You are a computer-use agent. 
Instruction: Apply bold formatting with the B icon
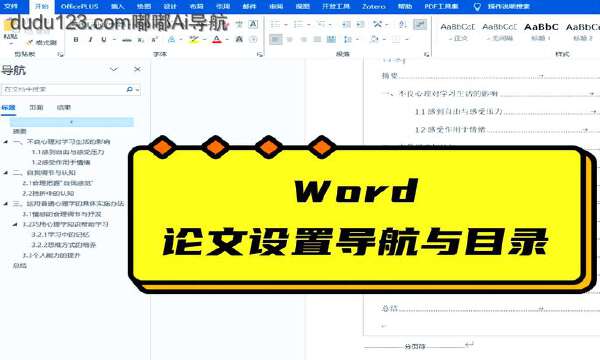coord(76,39)
